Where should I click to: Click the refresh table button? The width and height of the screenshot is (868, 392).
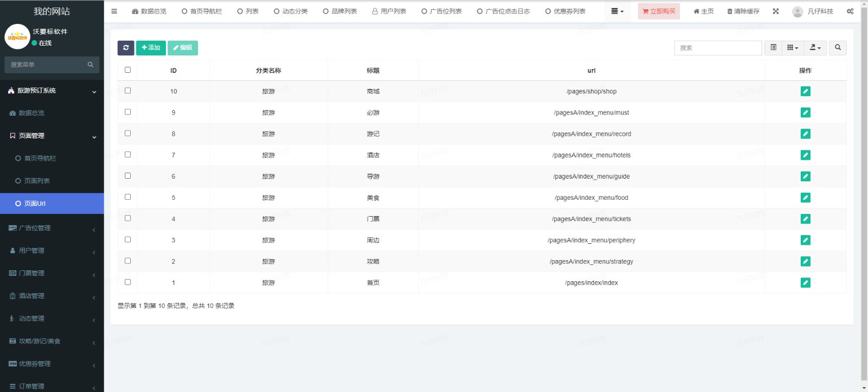click(126, 48)
